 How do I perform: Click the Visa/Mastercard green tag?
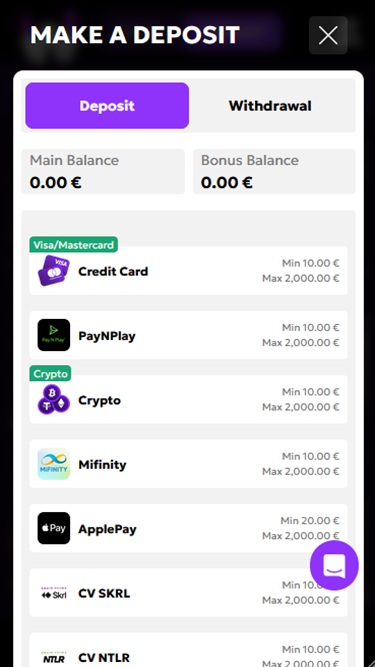click(74, 245)
